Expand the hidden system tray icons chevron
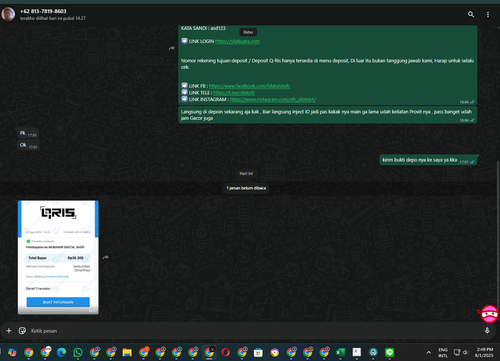Image resolution: width=500 pixels, height=361 pixels. (x=429, y=352)
